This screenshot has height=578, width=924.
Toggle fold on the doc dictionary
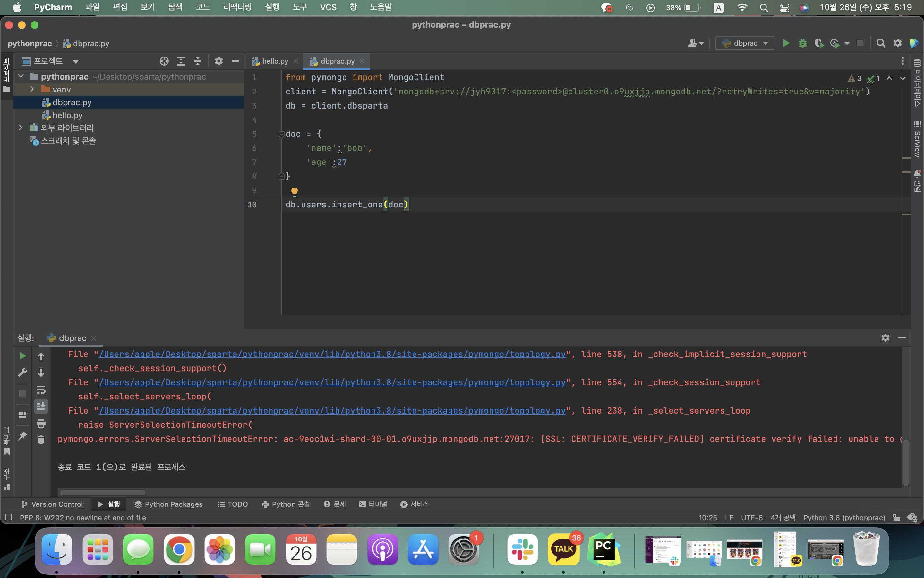281,134
